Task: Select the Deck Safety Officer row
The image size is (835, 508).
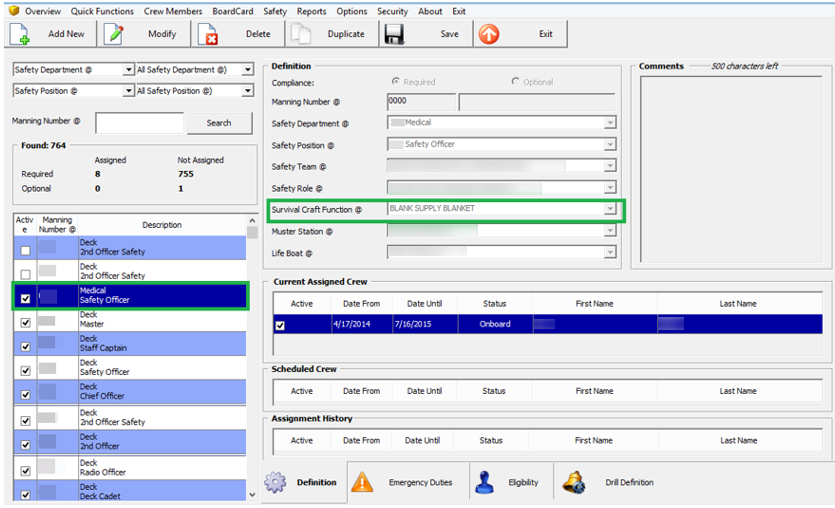Action: click(130, 367)
